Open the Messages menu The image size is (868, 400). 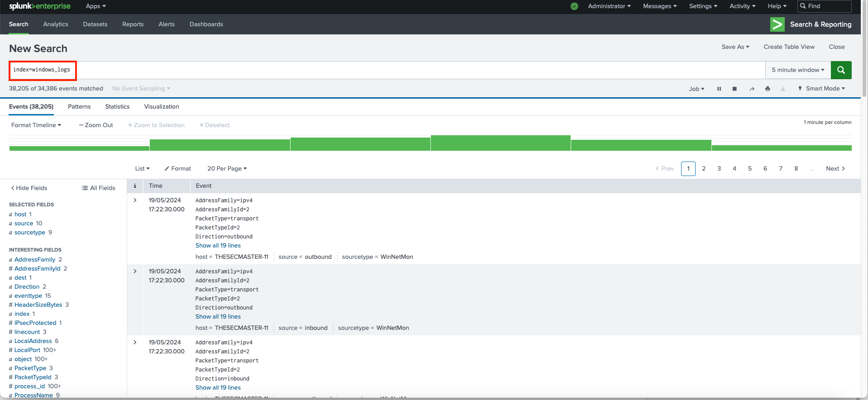click(660, 6)
